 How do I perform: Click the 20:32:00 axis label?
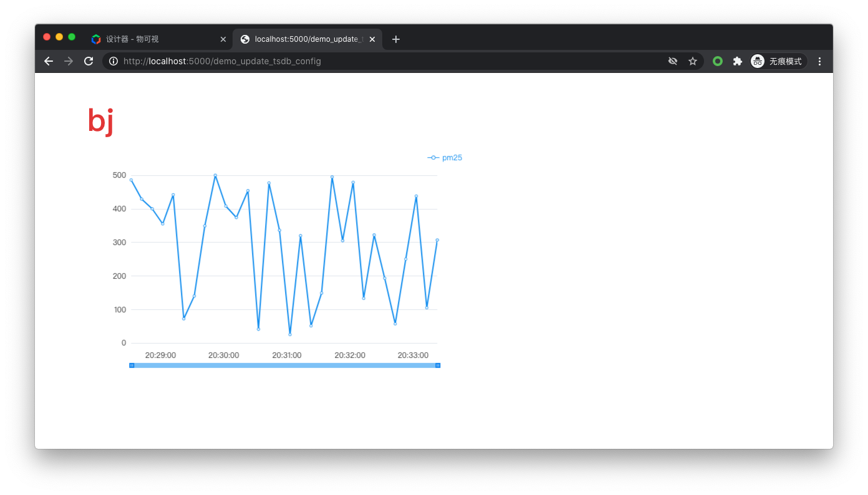click(x=350, y=355)
